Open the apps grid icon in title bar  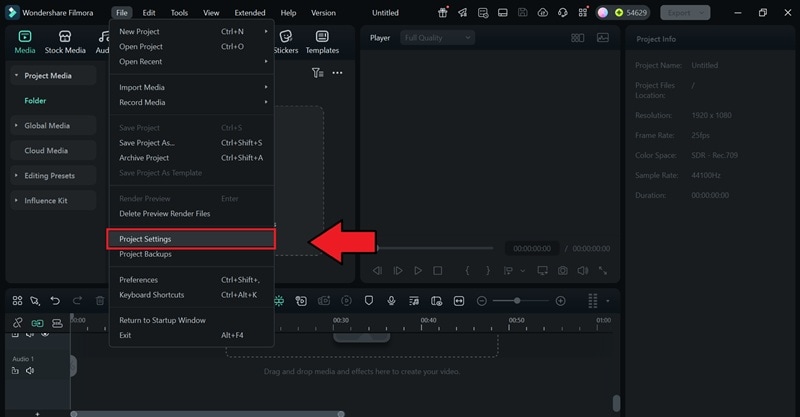coord(583,13)
